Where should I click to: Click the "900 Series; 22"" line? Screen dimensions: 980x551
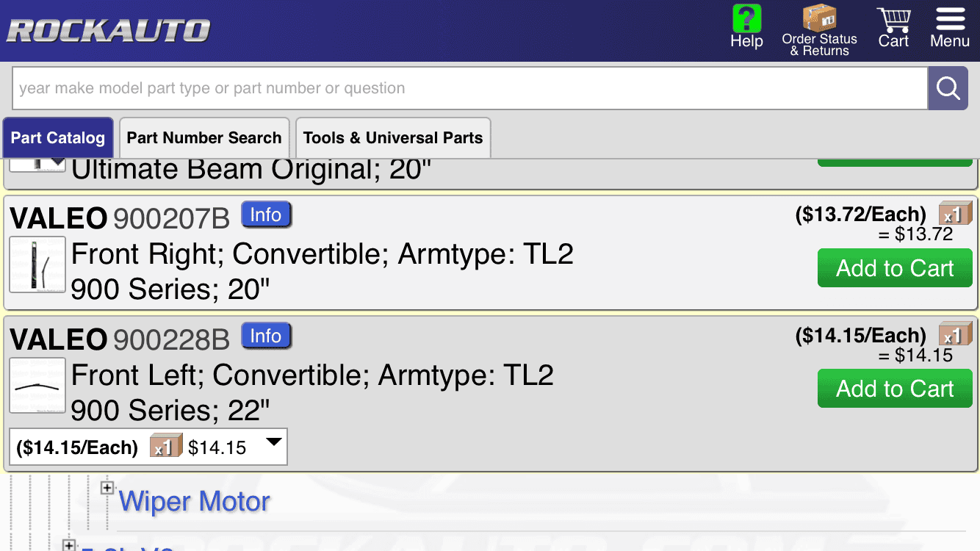[170, 411]
